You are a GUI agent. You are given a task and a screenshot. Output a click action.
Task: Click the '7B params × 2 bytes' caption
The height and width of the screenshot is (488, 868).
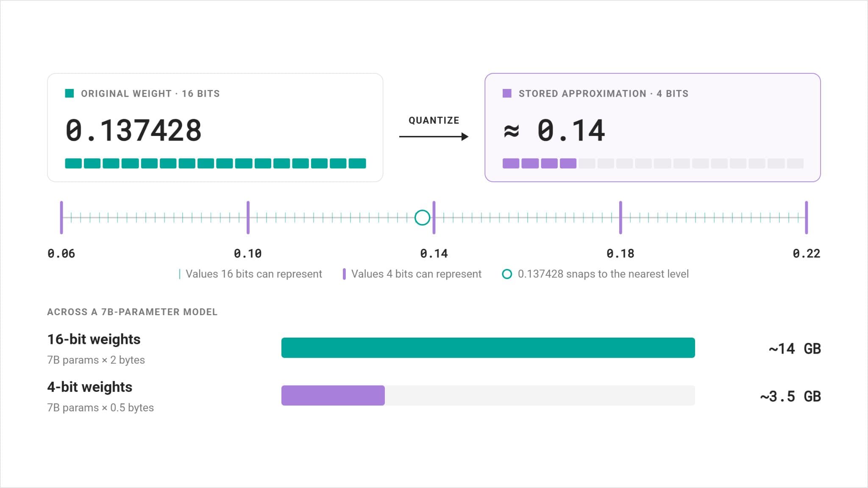(x=96, y=360)
